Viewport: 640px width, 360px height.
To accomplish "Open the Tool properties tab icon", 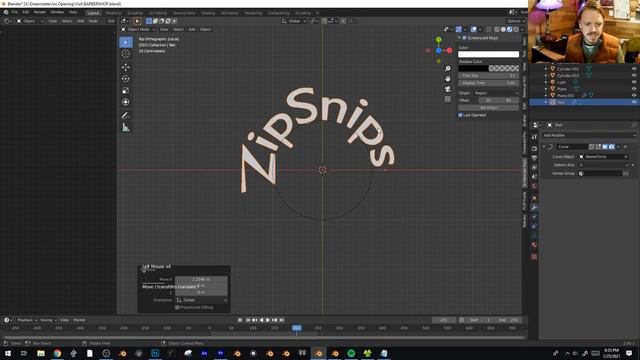I will [534, 137].
